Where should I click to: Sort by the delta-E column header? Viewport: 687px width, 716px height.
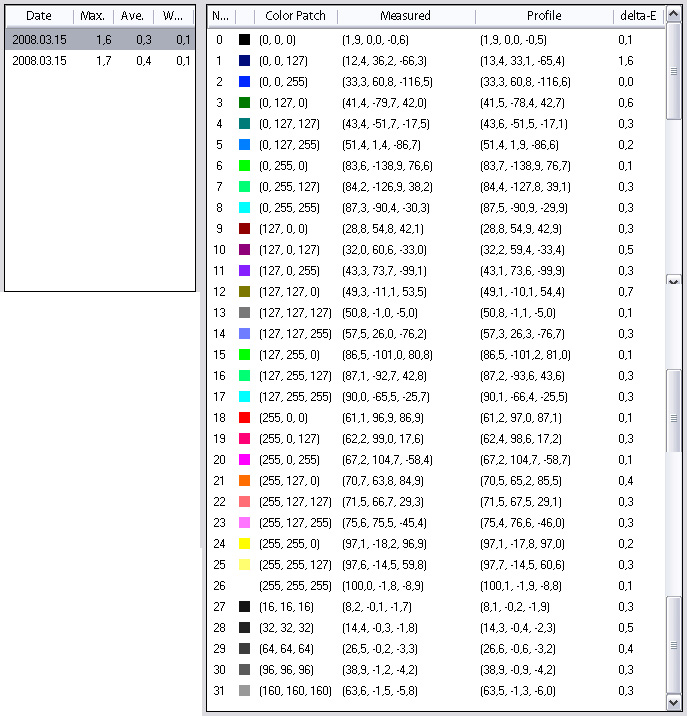pyautogui.click(x=637, y=16)
